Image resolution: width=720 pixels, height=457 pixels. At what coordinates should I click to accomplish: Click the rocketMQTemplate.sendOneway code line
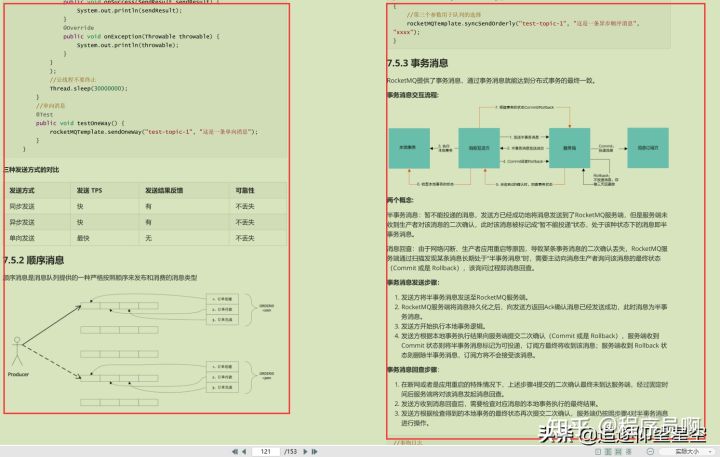[x=153, y=132]
